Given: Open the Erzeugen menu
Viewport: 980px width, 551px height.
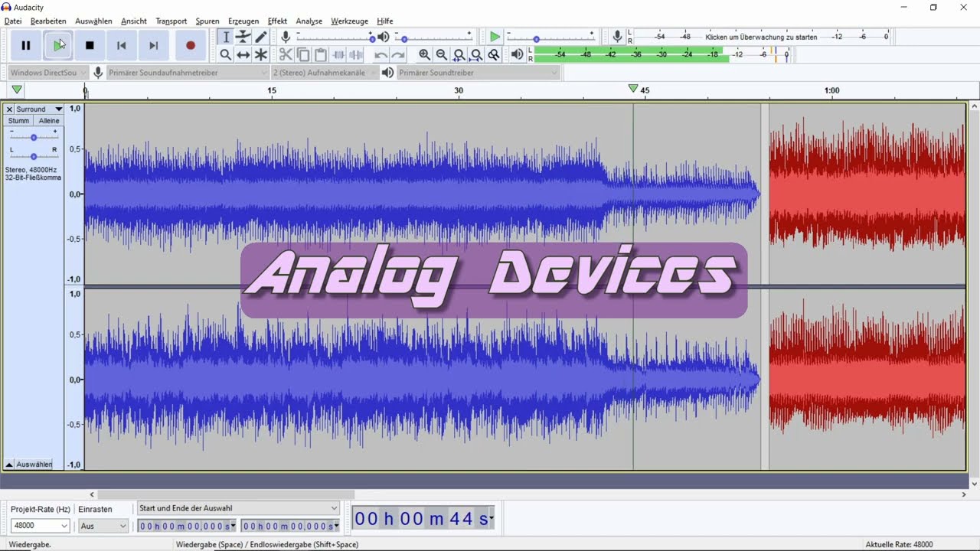Looking at the screenshot, I should click(x=243, y=21).
